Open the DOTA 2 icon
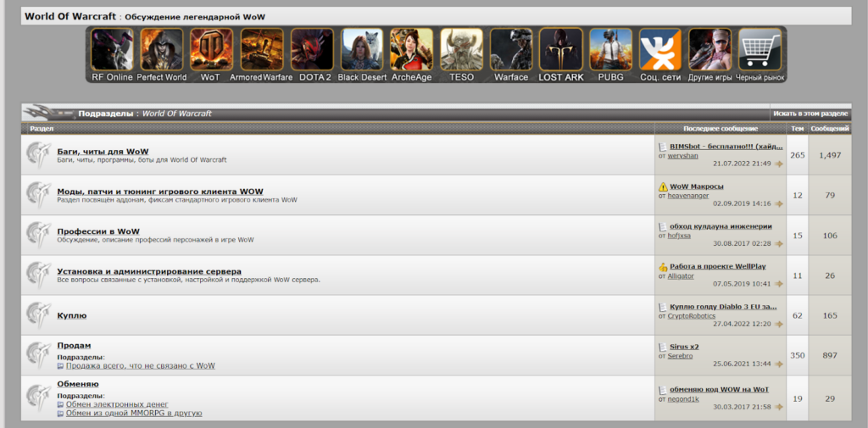The image size is (868, 428). click(x=312, y=50)
